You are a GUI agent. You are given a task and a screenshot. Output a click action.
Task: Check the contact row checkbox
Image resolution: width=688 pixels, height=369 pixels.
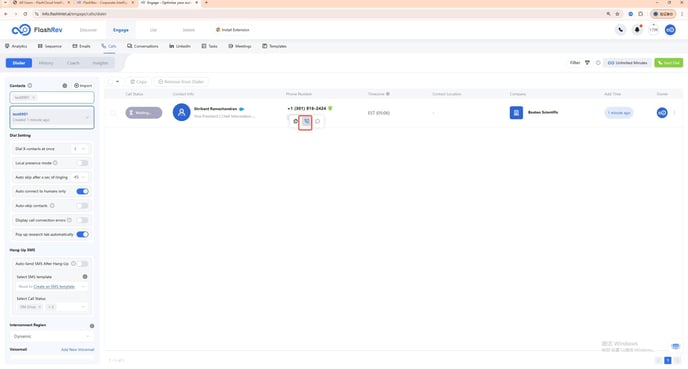(113, 113)
